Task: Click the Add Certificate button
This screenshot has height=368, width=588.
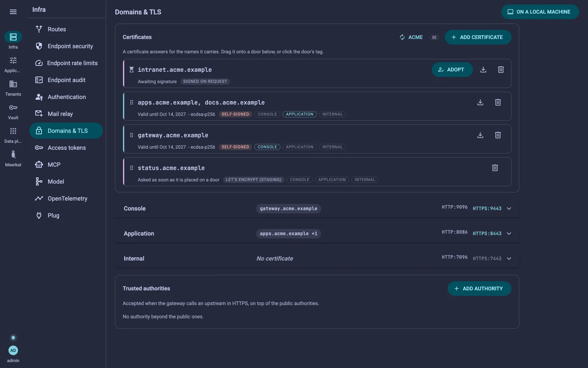Action: point(478,37)
